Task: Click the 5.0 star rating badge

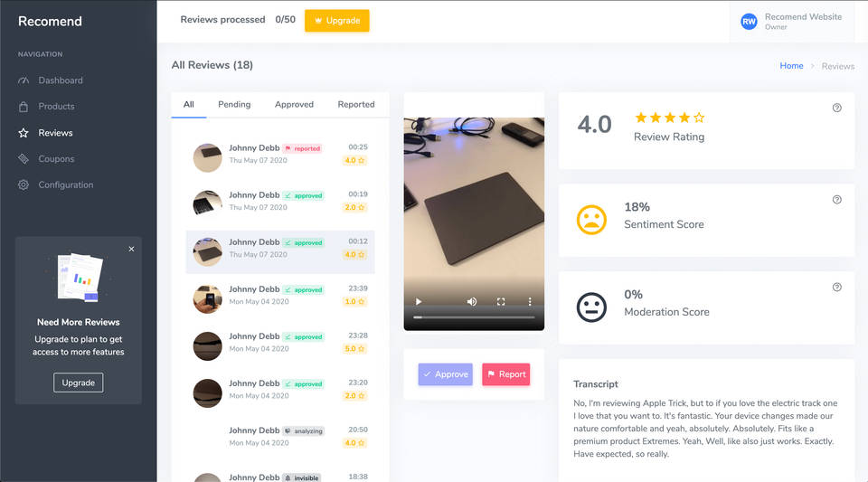Action: pos(354,349)
